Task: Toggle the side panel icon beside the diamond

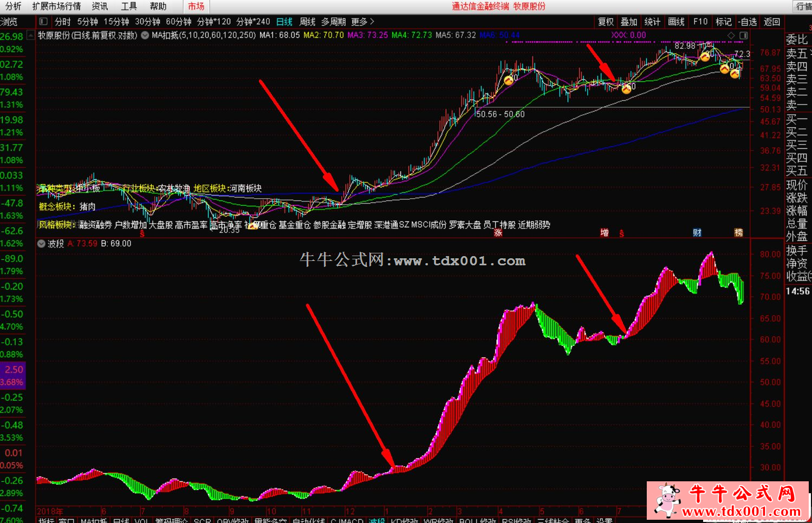Action: 744,35
